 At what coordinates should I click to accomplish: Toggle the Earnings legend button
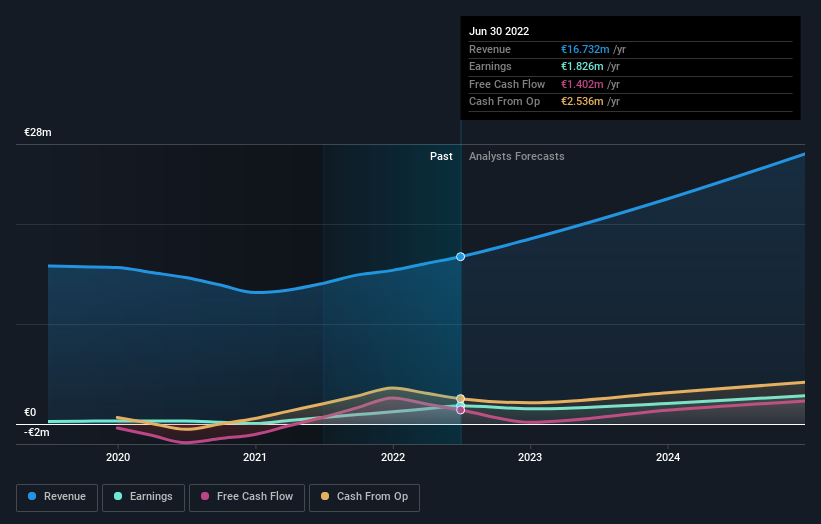click(143, 497)
